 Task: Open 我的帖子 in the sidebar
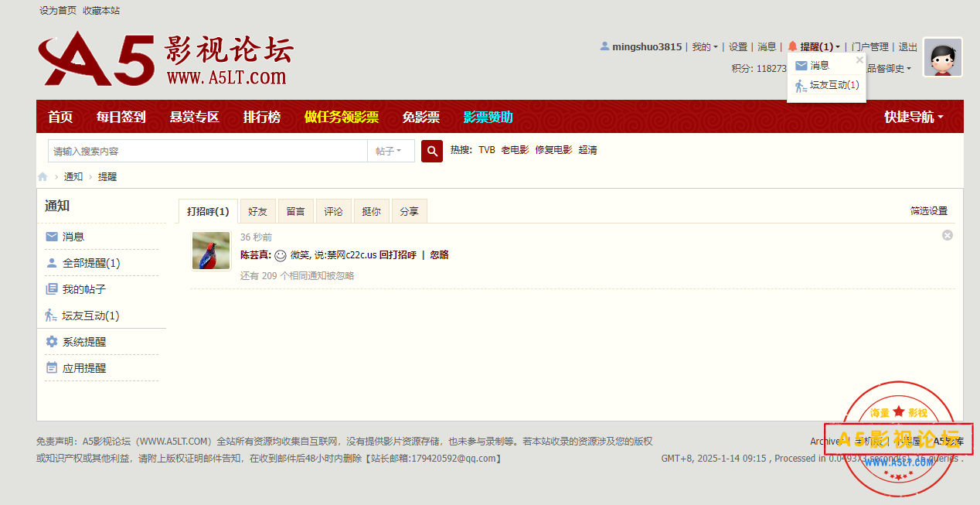[x=84, y=289]
